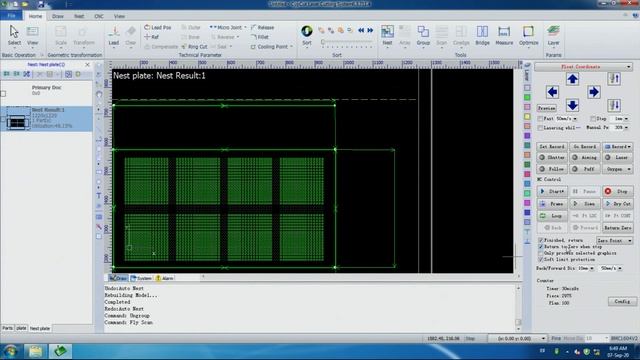
Task: Click the Dry Cut button
Action: [618, 204]
